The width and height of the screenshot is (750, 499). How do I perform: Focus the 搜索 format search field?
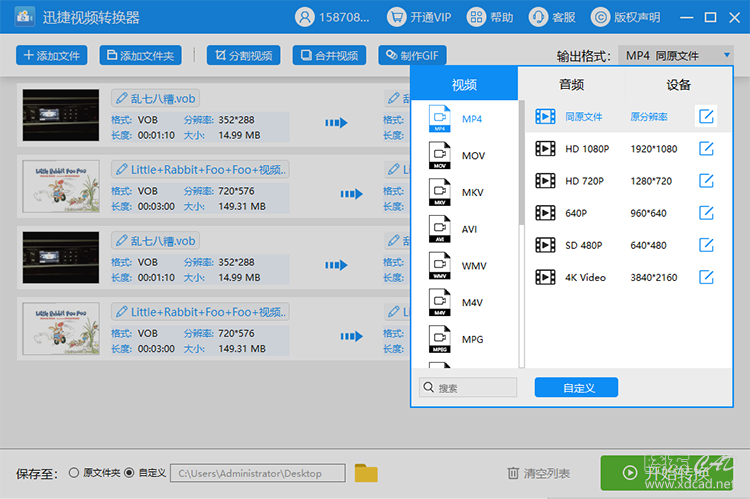(468, 387)
